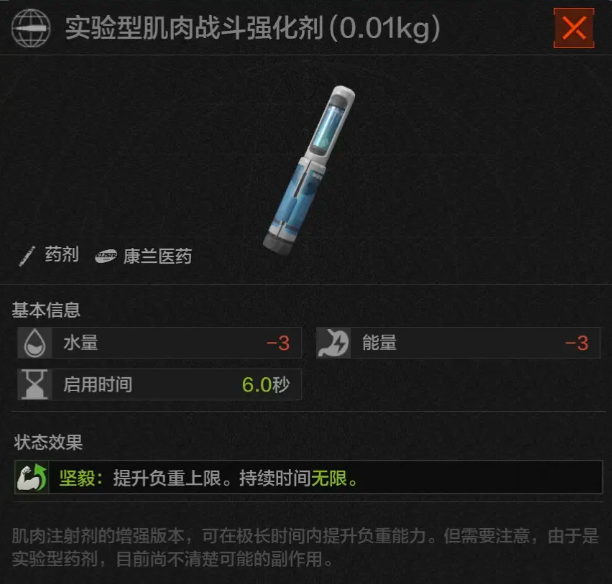Select the 药剂 category label
This screenshot has height=584, width=612.
(62, 255)
